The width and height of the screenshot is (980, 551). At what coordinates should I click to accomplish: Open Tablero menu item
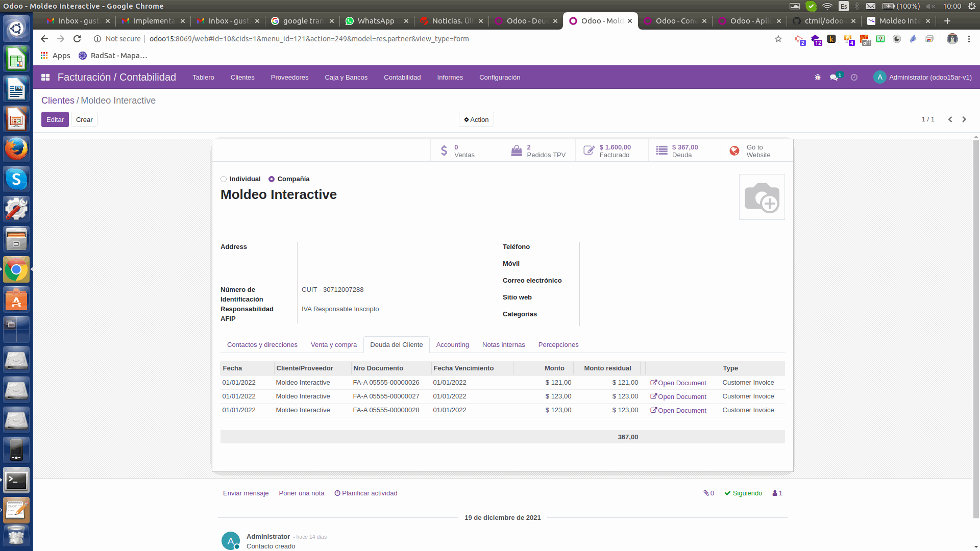pyautogui.click(x=203, y=78)
